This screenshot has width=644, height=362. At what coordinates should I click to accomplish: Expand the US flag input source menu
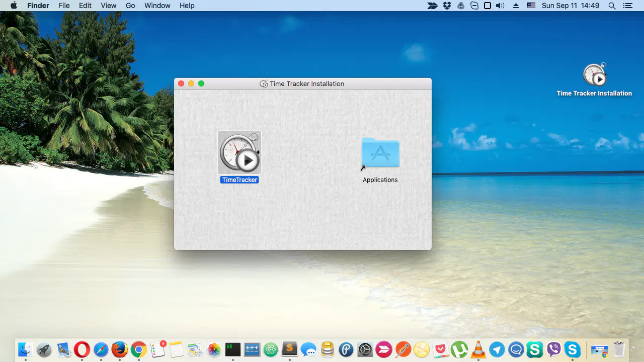click(x=531, y=6)
